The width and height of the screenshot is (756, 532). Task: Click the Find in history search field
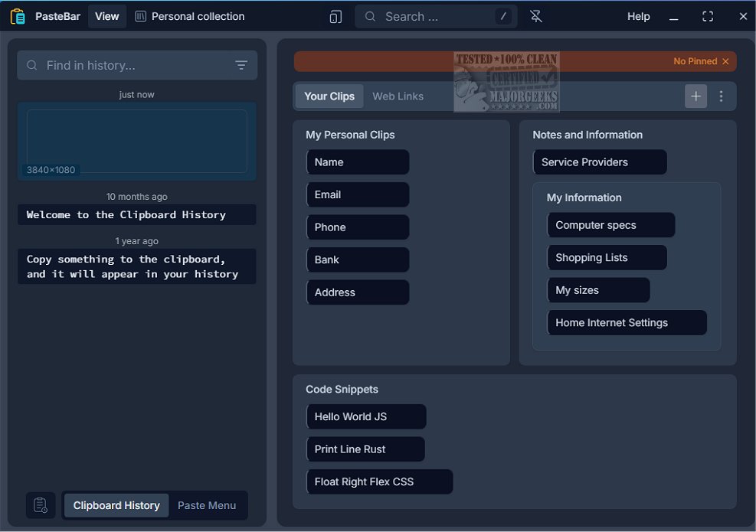(134, 66)
